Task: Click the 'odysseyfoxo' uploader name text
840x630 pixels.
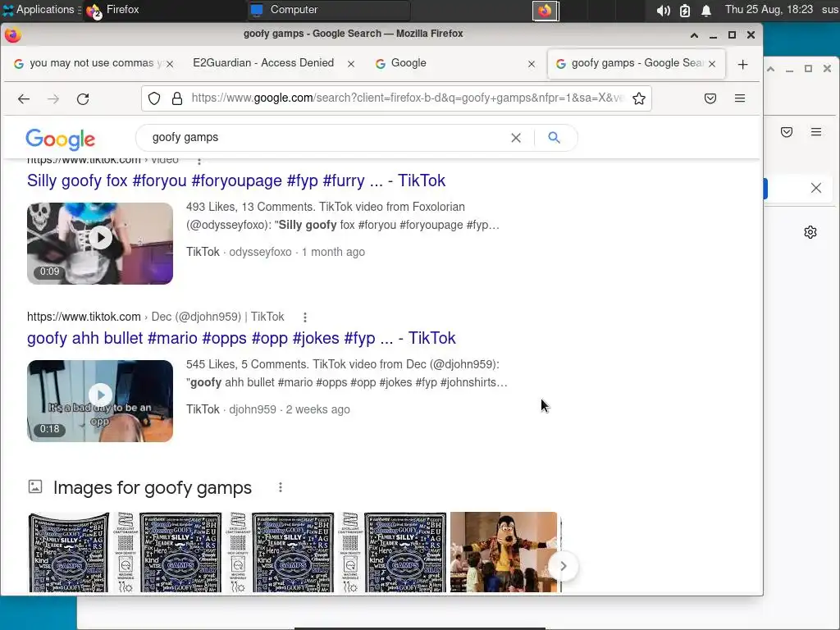Action: [260, 252]
